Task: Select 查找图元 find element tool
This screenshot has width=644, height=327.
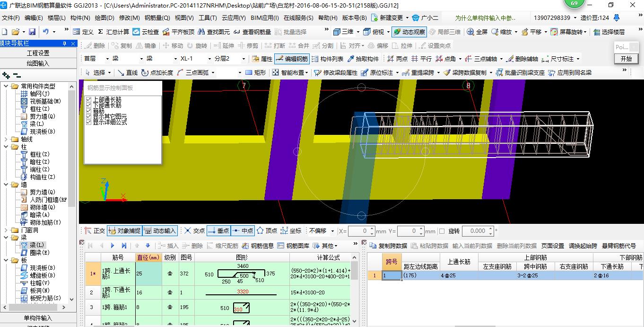Action: (214, 32)
